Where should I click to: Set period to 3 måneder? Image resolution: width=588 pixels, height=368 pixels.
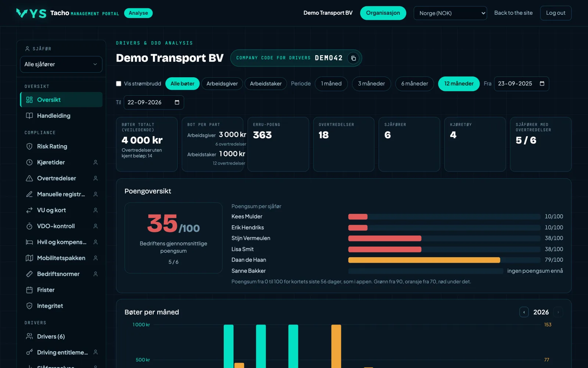pos(372,84)
